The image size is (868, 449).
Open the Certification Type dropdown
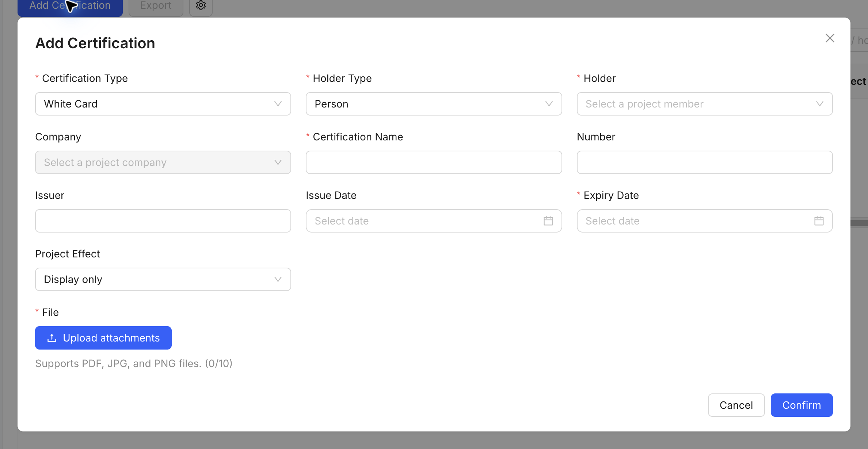[x=163, y=104]
